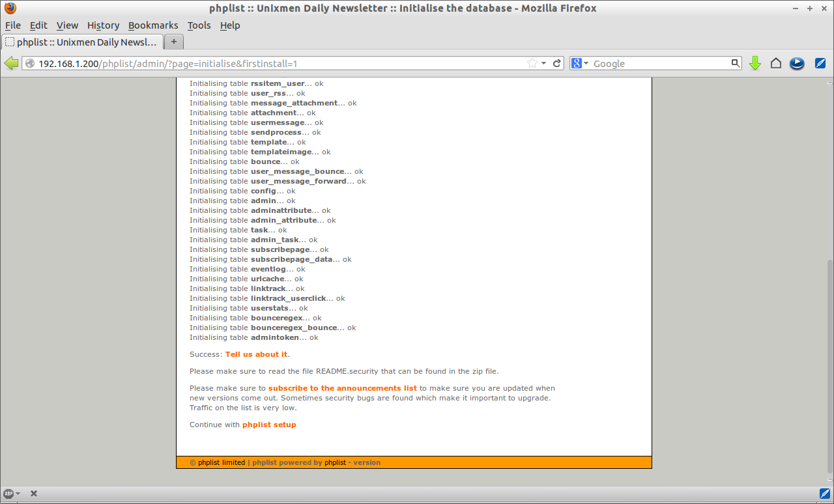834x504 pixels.
Task: Continue with the phplist setup link
Action: point(269,425)
